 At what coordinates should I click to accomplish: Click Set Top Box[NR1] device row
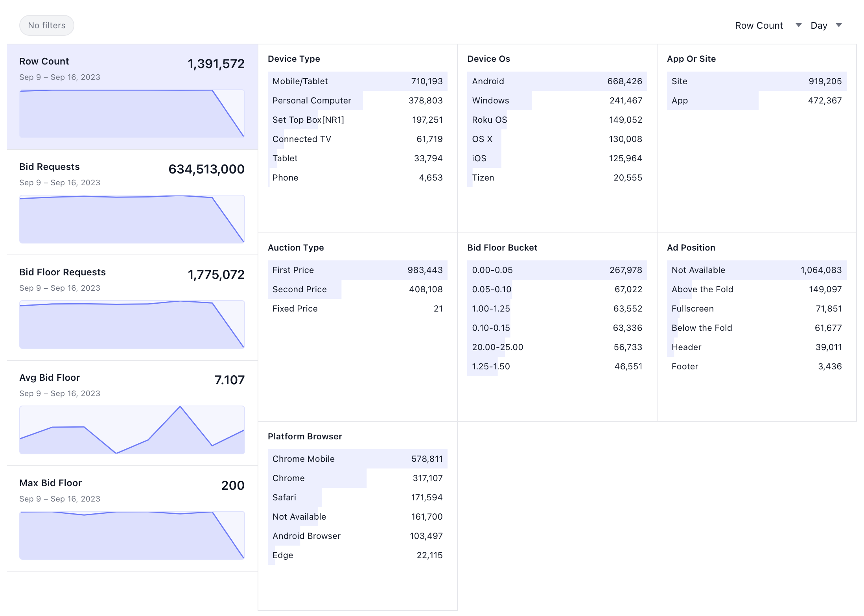pos(357,120)
